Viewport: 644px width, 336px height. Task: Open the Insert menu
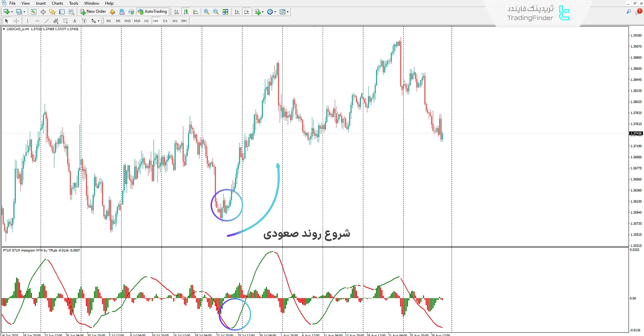tap(40, 3)
